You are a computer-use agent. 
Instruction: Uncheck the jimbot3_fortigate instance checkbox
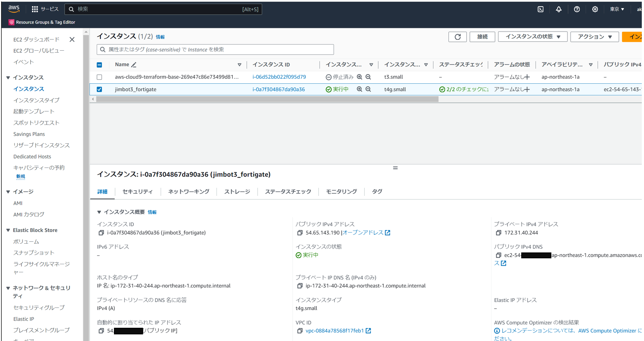coord(99,89)
